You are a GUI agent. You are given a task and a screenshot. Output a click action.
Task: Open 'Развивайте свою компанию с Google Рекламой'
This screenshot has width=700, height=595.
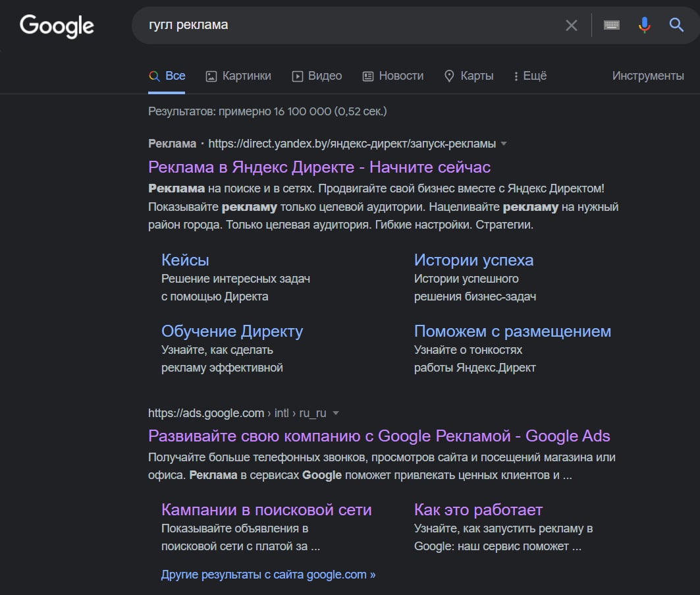pyautogui.click(x=379, y=436)
